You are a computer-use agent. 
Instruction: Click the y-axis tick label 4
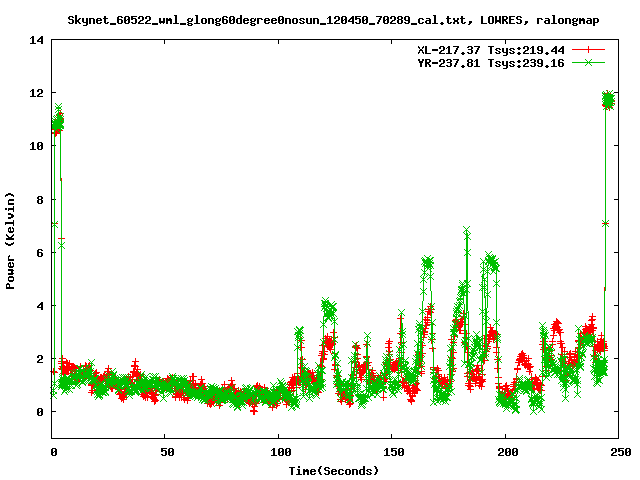(x=40, y=306)
